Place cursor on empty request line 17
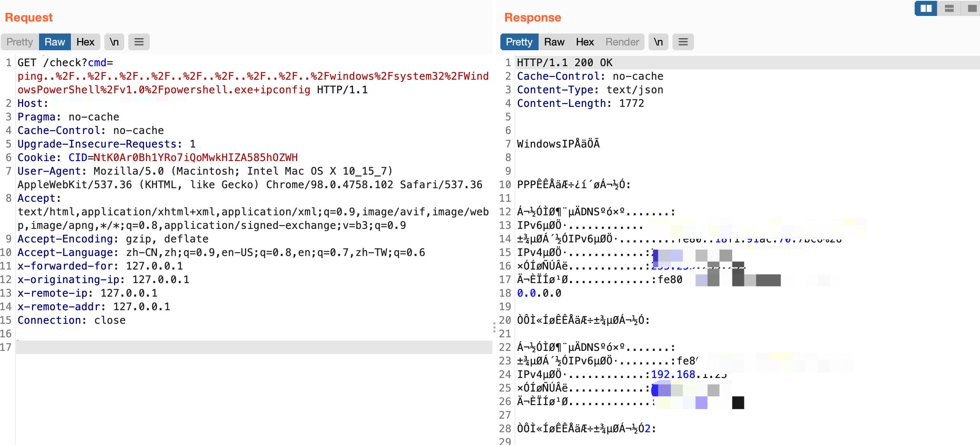Screen dimensions: 980x445 point(239,347)
